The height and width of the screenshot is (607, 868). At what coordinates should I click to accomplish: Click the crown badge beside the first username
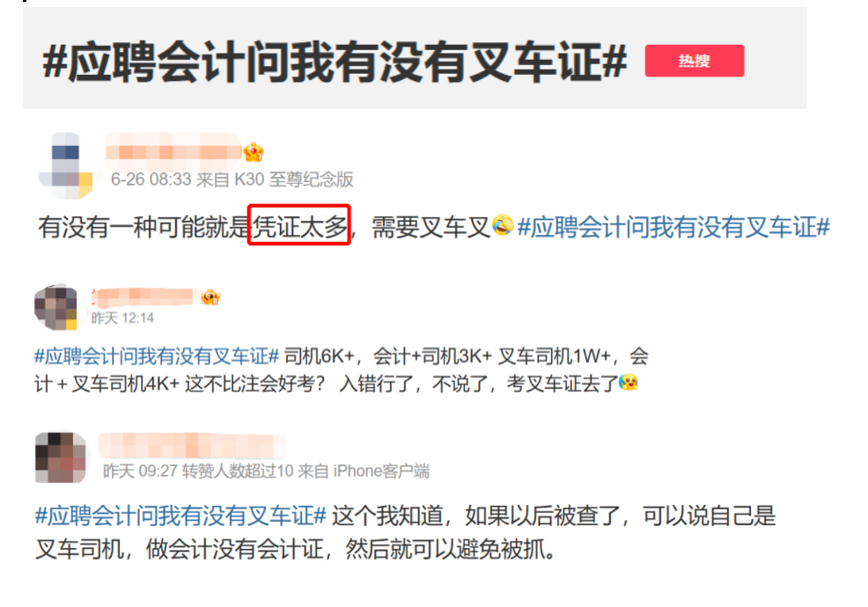click(x=254, y=152)
